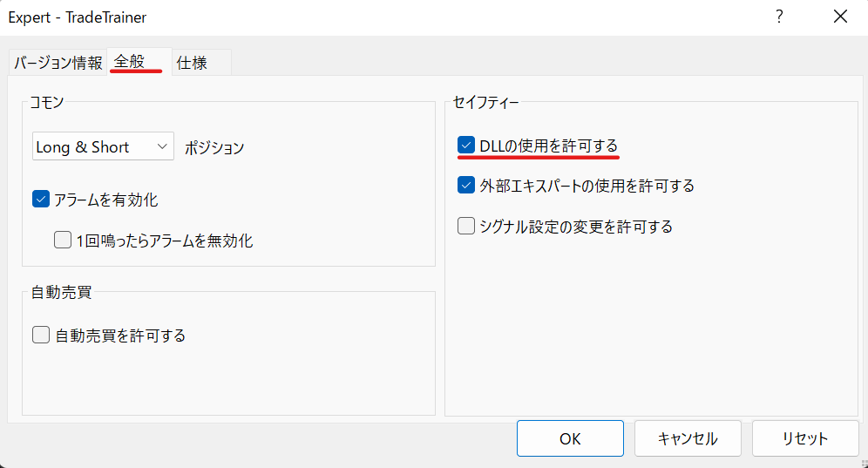The width and height of the screenshot is (868, 468).
Task: Expand the Long & Short position dropdown
Action: [x=103, y=147]
